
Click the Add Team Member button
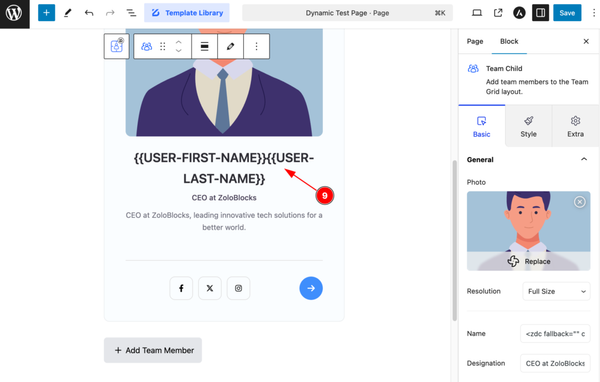pos(153,350)
